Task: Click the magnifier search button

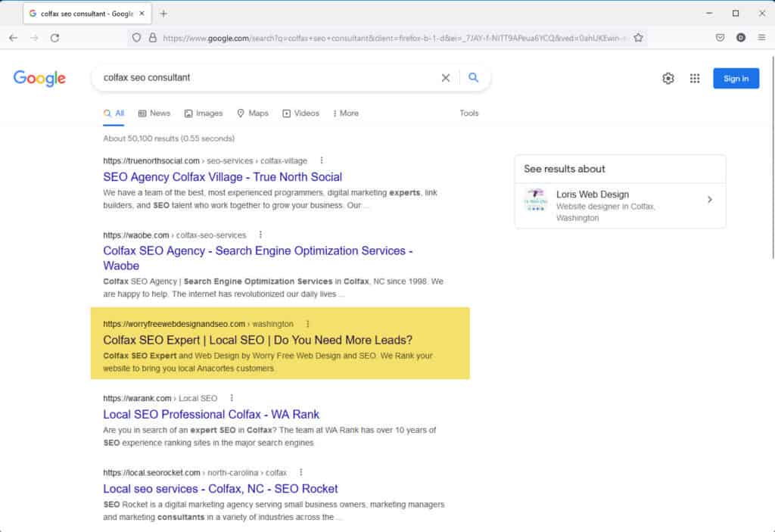Action: pyautogui.click(x=473, y=78)
